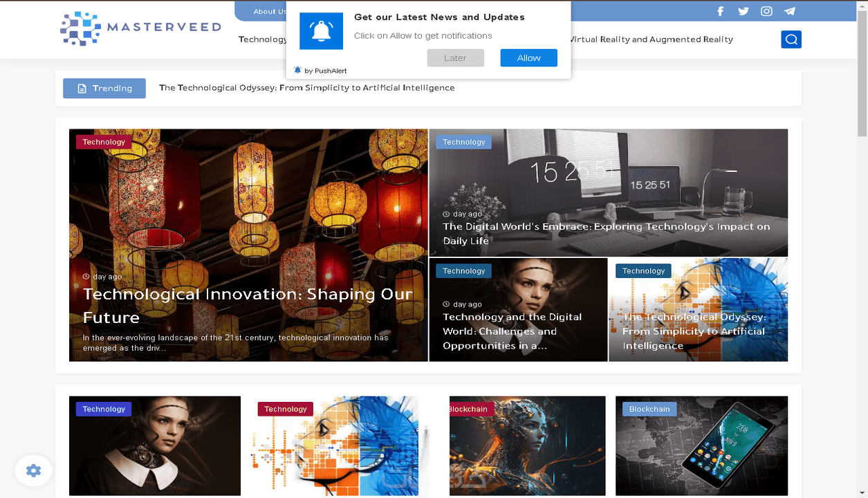Open 'From Simplicity to Artificial Intelligence' card title
The height and width of the screenshot is (498, 868).
pos(694,331)
